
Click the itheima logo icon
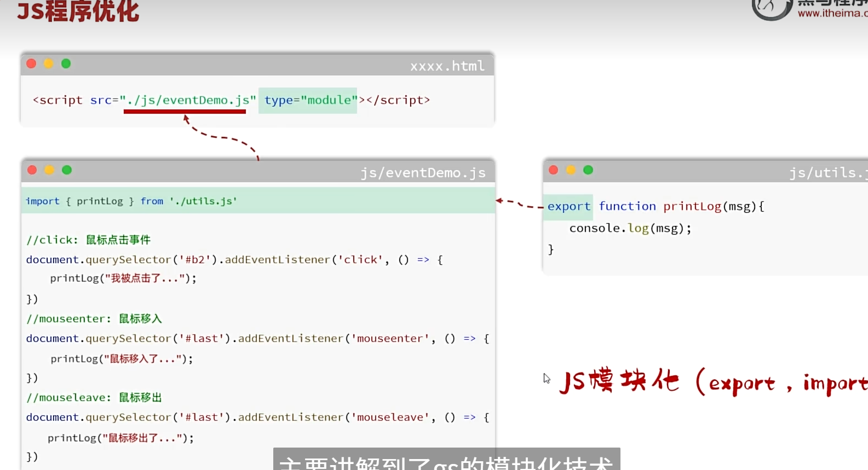point(772,8)
